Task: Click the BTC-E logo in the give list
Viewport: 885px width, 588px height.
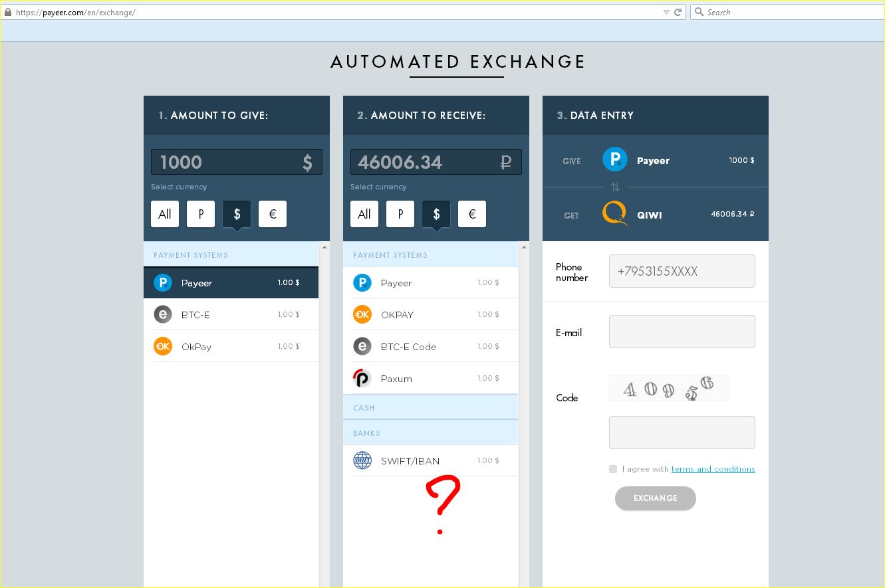Action: [x=163, y=314]
